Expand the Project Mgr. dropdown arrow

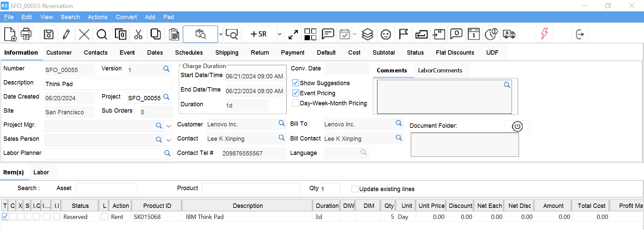point(169,126)
